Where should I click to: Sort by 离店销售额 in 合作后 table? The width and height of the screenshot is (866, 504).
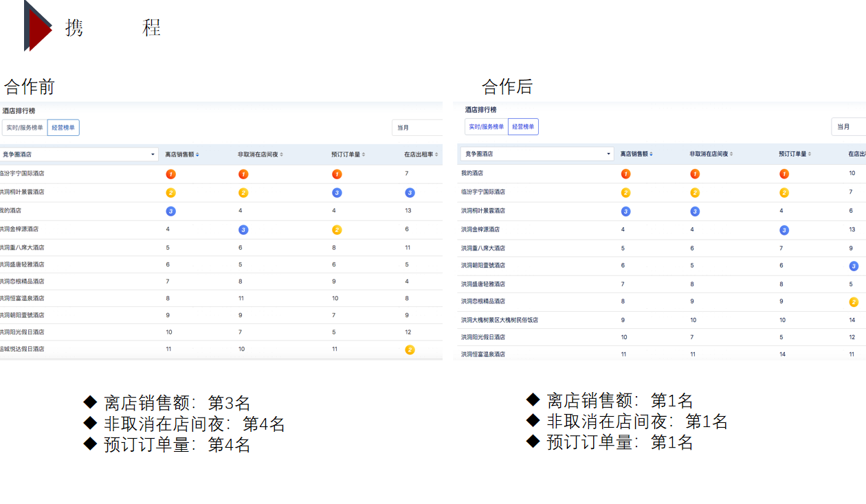[x=652, y=154]
